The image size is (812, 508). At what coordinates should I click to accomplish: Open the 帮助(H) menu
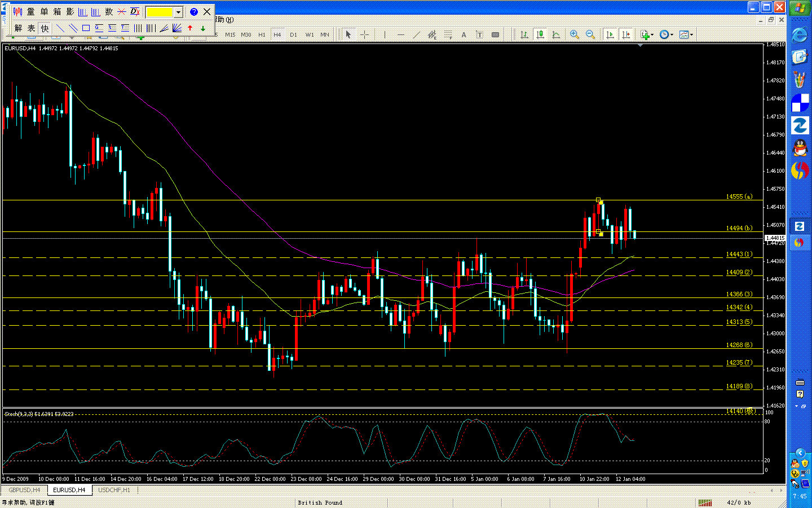coord(224,20)
